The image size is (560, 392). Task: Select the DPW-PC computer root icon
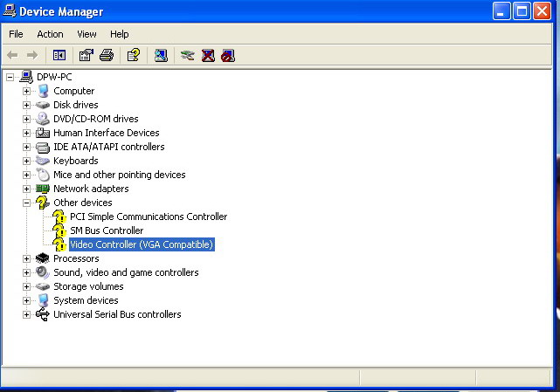pos(27,77)
